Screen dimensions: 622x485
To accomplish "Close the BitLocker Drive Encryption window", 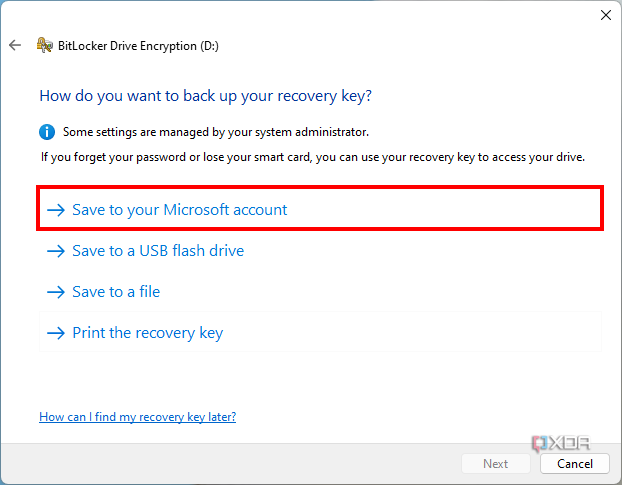I will [605, 15].
